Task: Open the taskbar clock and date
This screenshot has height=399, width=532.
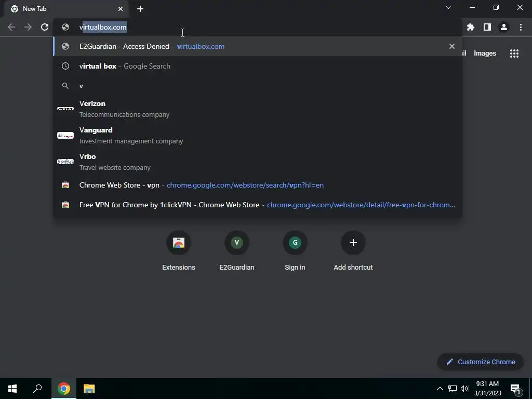Action: coord(487,389)
